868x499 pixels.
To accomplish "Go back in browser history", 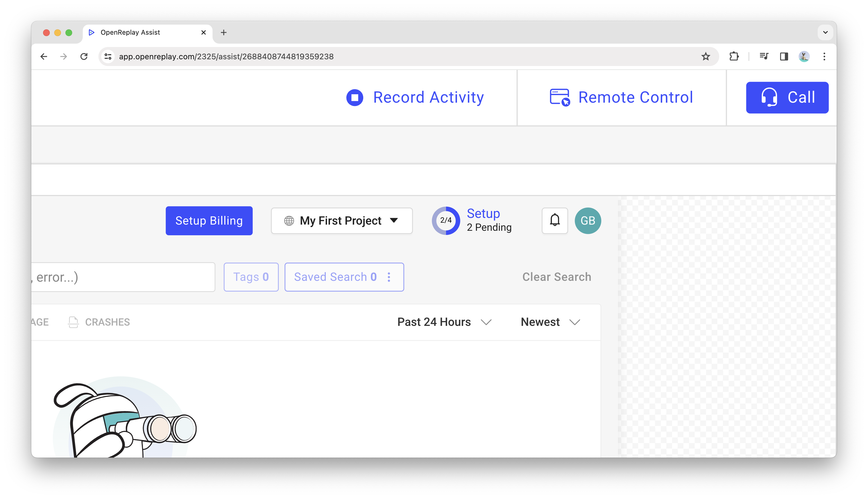I will click(x=44, y=57).
